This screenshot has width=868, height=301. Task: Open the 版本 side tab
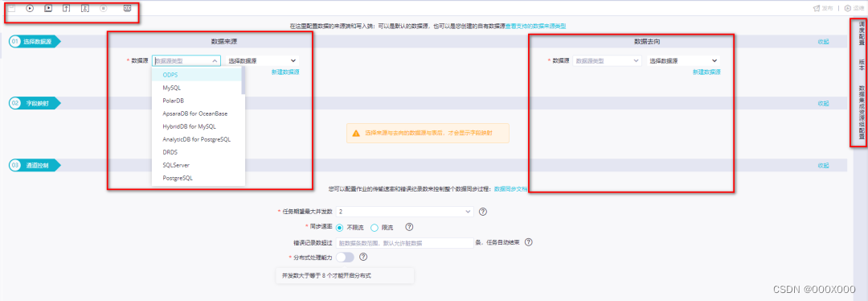(862, 65)
